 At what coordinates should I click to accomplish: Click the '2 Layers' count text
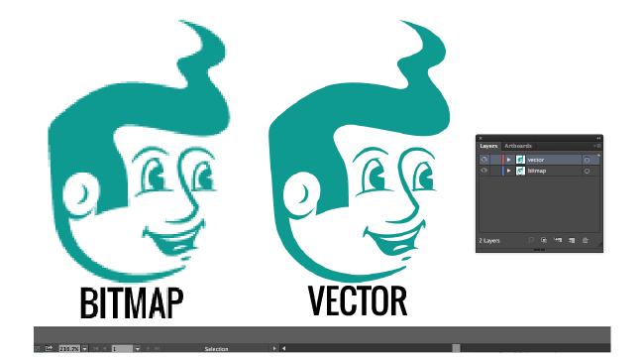489,241
